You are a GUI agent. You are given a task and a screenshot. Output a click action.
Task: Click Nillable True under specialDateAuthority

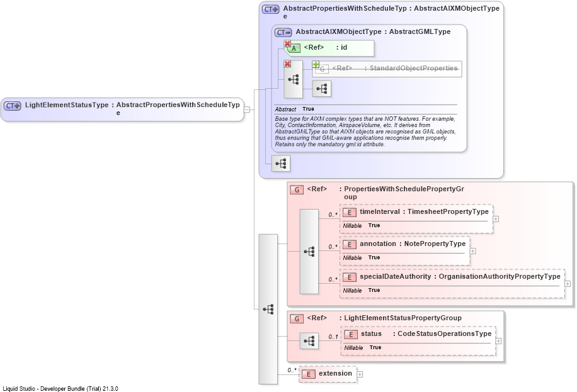click(x=362, y=290)
